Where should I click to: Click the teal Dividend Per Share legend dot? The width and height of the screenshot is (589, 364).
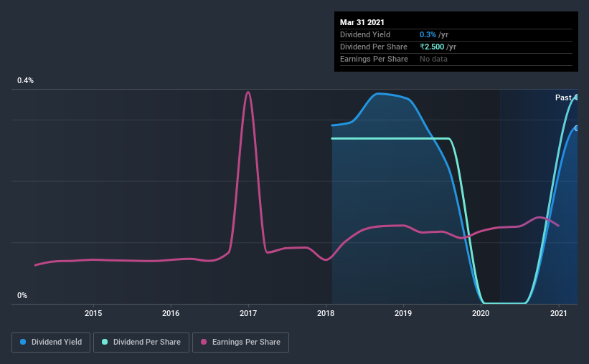pyautogui.click(x=105, y=342)
